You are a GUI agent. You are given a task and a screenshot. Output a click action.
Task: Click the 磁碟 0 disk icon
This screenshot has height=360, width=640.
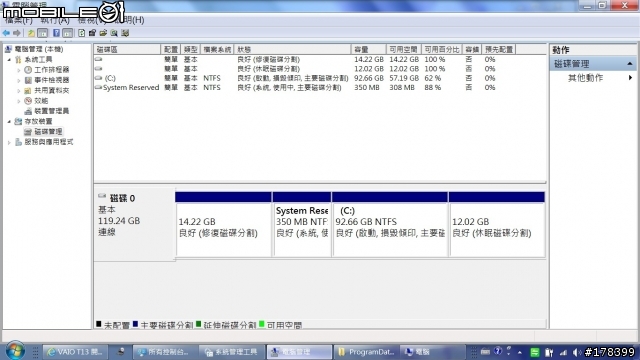[x=102, y=196]
